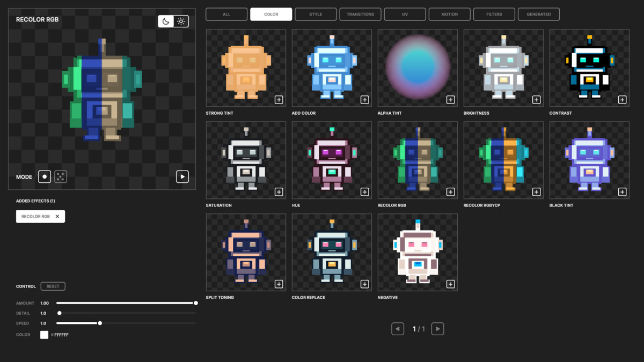The width and height of the screenshot is (644, 362).
Task: Switch preview to light sun mode
Action: tap(181, 21)
